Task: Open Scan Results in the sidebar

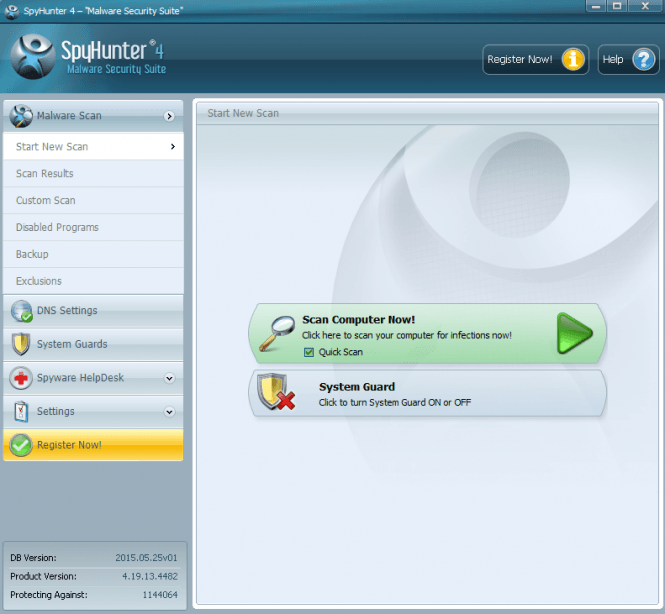Action: point(93,173)
